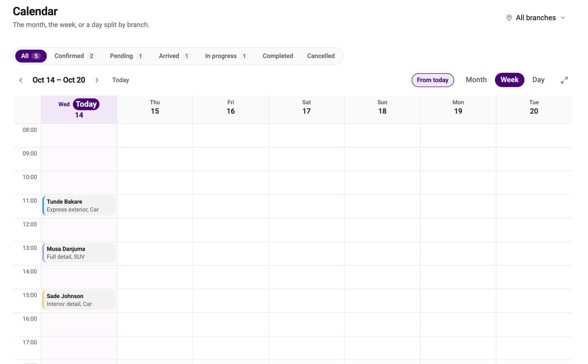Click the location pin icon beside All branches
588x364 pixels.
509,18
